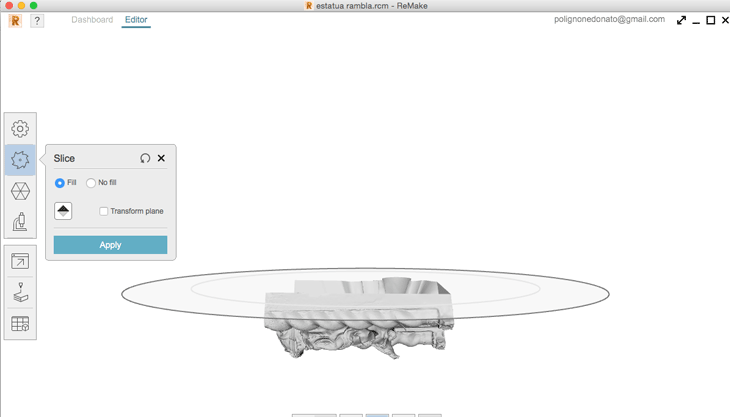This screenshot has width=730, height=417.
Task: Select the No fill radio option
Action: pos(91,183)
